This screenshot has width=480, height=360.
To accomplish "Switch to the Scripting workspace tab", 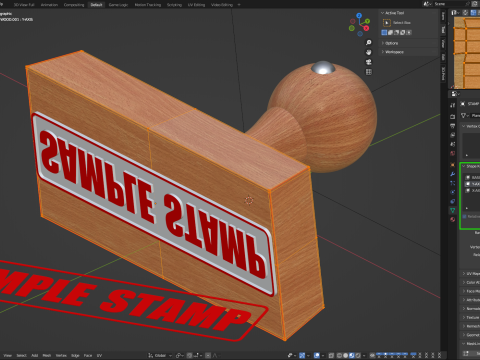I will (174, 5).
